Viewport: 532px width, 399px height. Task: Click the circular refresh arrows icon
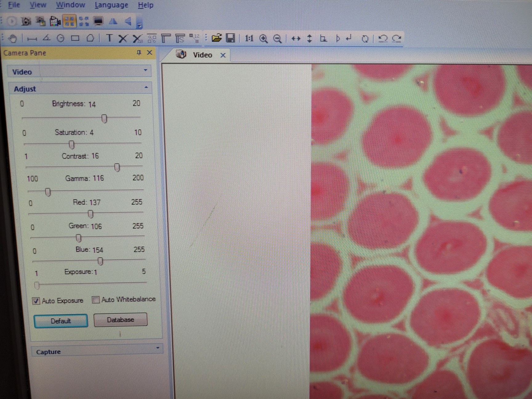tap(365, 39)
